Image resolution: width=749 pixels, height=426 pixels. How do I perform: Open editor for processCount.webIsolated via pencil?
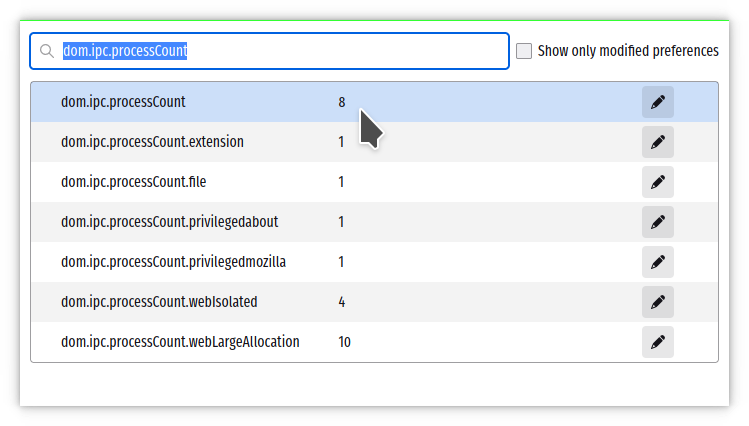[657, 302]
